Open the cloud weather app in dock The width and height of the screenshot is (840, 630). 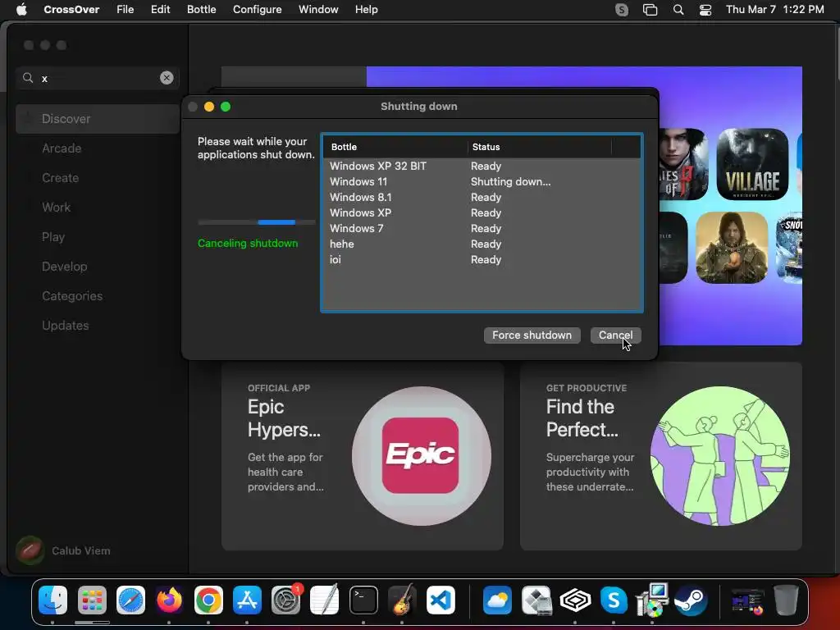click(x=498, y=600)
